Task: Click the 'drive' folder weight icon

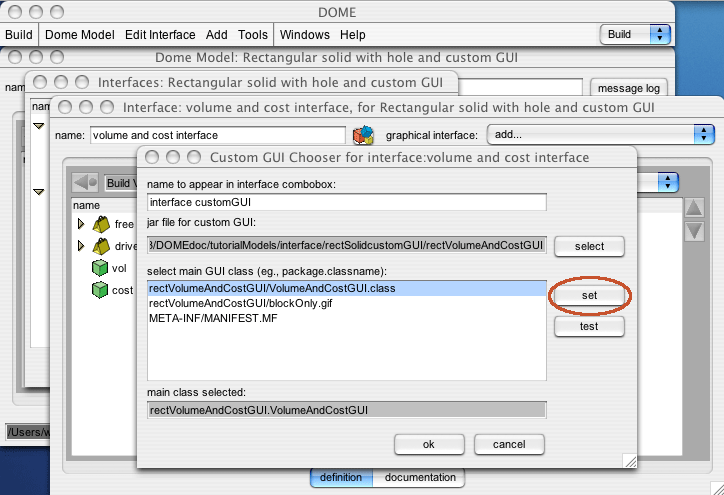Action: tap(101, 246)
